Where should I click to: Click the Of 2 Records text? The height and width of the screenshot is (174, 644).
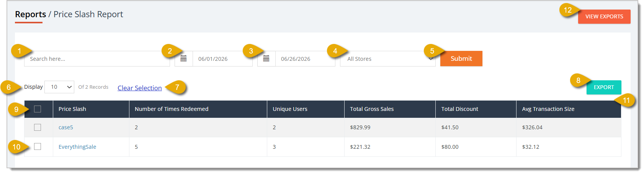(x=93, y=87)
